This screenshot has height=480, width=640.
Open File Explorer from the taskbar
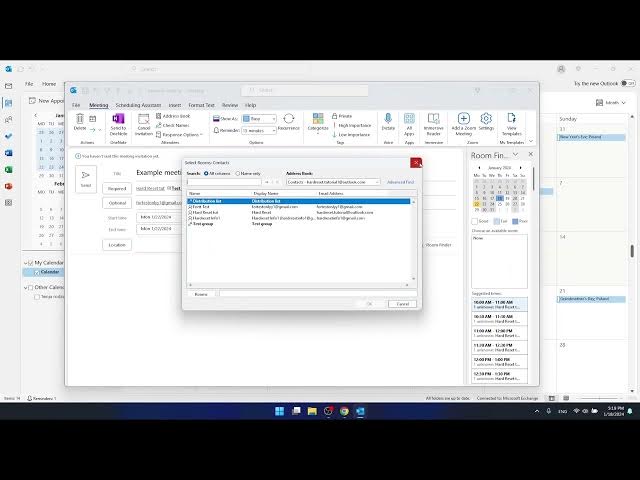(x=312, y=411)
